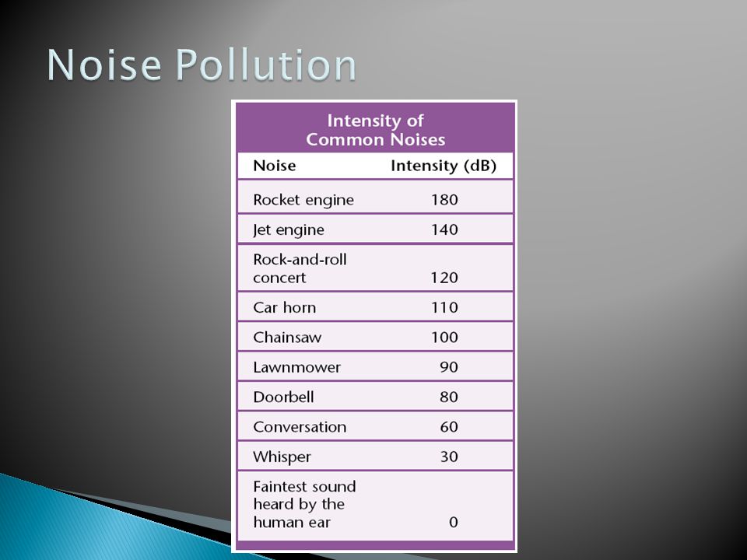Click the Noise Pollution slide title

click(202, 65)
